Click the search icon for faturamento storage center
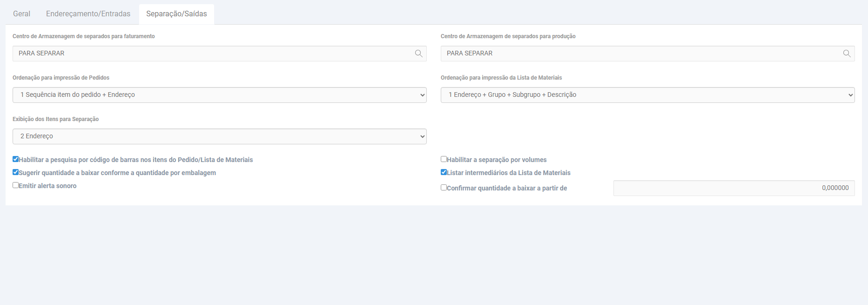Image resolution: width=868 pixels, height=305 pixels. coord(419,54)
